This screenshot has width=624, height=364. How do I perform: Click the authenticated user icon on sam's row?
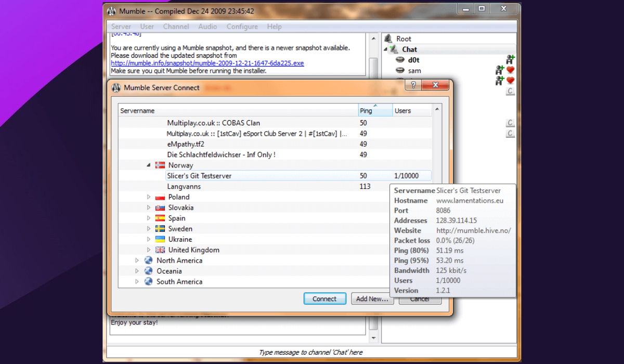[500, 70]
